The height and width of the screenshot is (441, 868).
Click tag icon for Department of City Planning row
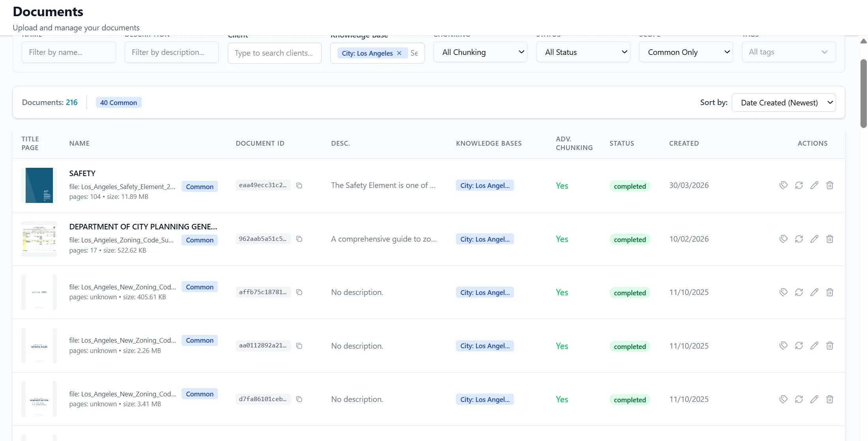(x=784, y=239)
